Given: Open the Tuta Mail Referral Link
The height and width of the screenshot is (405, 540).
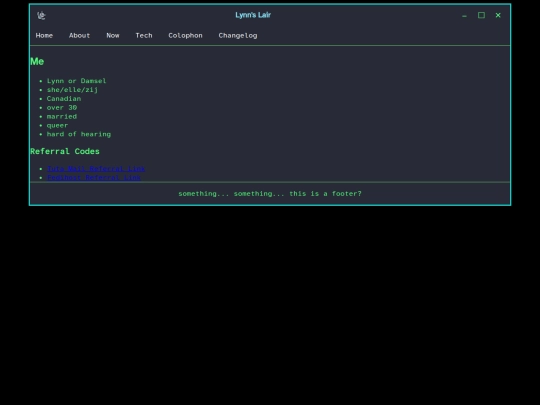Looking at the screenshot, I should click(x=96, y=169).
